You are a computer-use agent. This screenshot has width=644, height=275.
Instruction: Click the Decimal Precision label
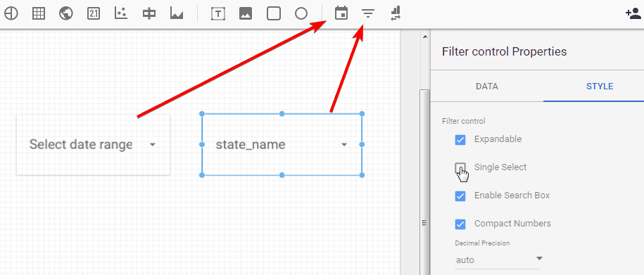pos(482,243)
